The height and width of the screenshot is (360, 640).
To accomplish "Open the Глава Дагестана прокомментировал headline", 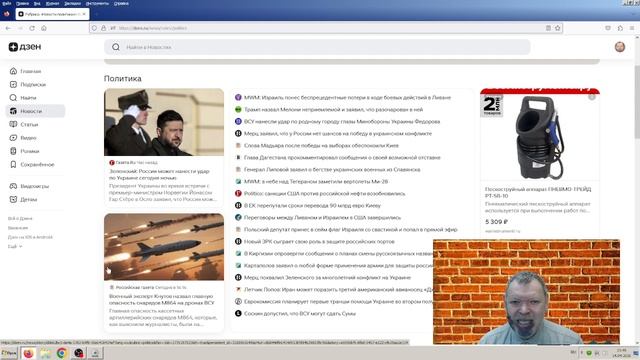I will pyautogui.click(x=342, y=158).
